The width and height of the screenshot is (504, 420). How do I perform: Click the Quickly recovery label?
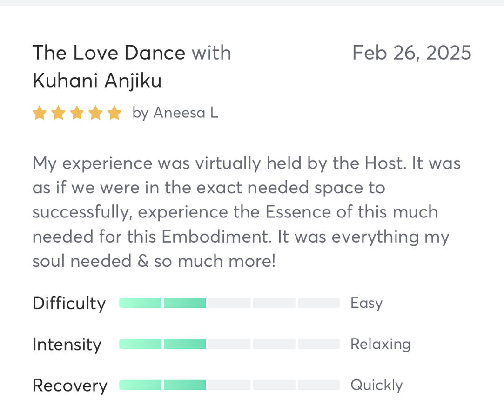click(x=376, y=385)
